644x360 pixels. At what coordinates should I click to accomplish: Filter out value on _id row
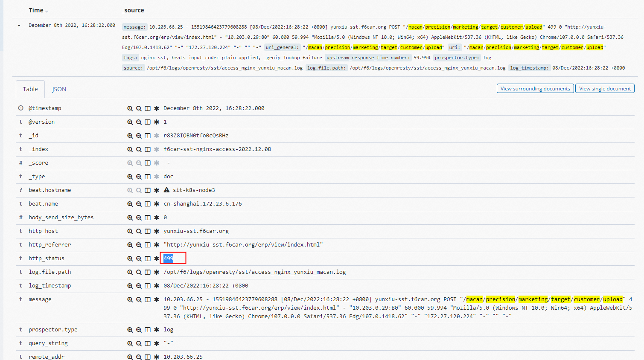139,136
